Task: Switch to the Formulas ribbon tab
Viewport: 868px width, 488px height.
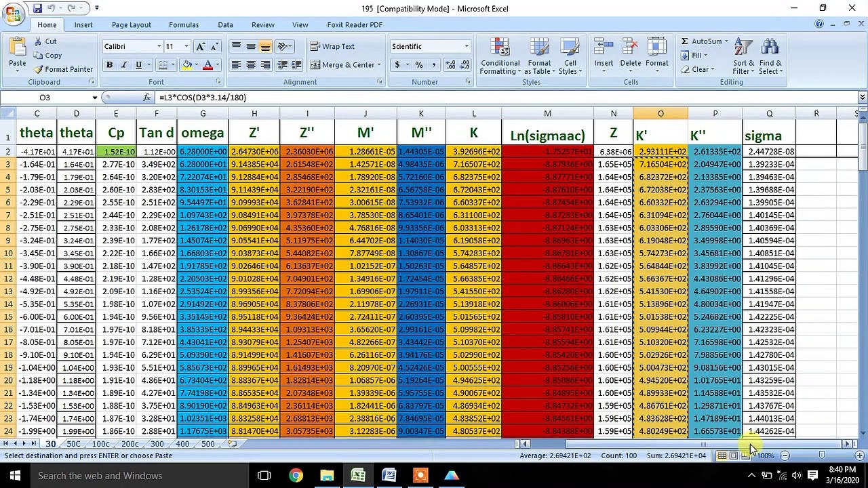Action: [184, 24]
